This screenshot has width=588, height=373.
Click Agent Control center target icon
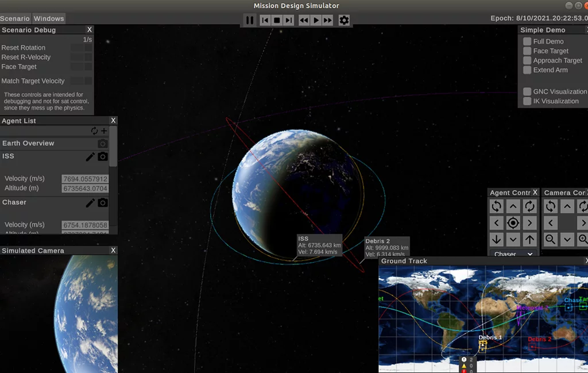pyautogui.click(x=513, y=223)
